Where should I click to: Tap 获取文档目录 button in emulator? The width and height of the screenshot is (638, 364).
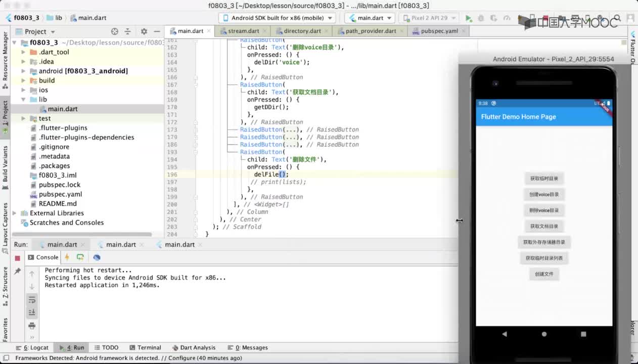coord(544,226)
